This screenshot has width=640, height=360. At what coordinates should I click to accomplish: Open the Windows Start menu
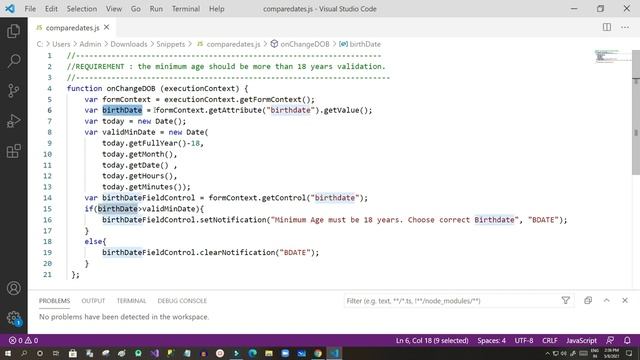click(8, 353)
